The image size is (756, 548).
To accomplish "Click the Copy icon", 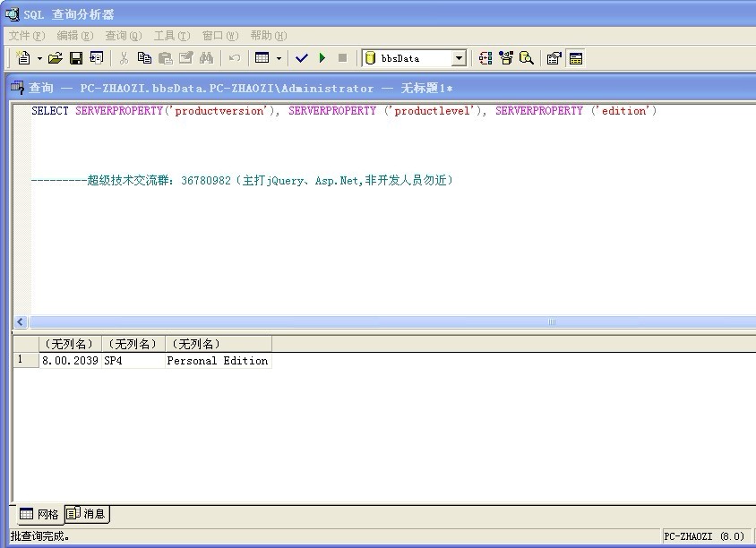I will (x=144, y=58).
